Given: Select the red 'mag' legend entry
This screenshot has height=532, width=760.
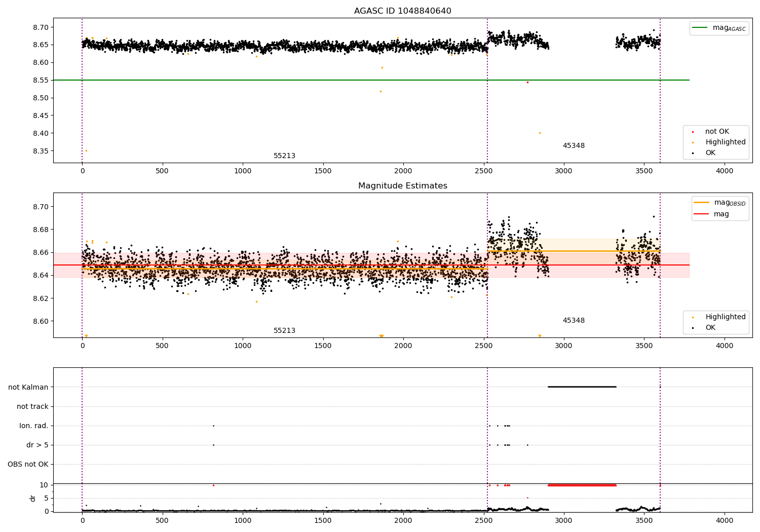Looking at the screenshot, I should click(x=702, y=214).
